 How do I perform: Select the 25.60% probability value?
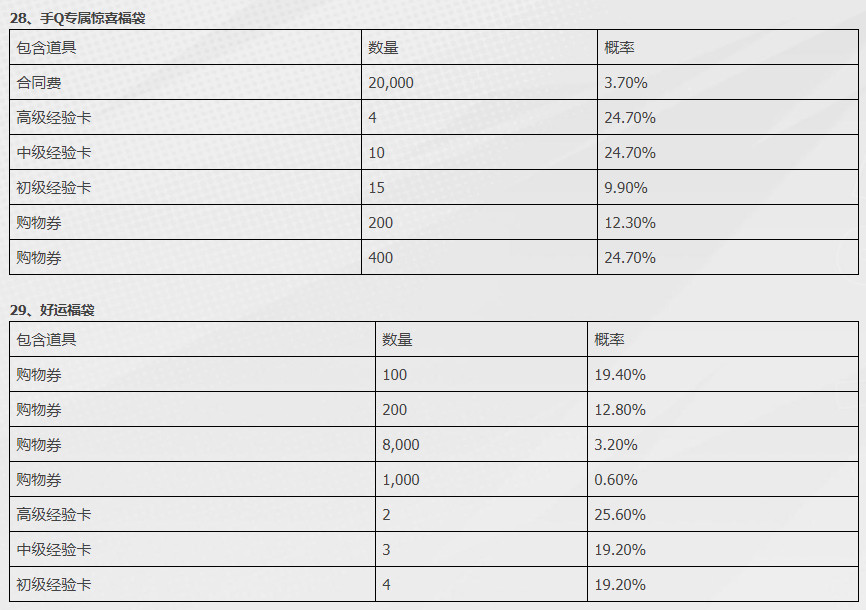[x=620, y=515]
